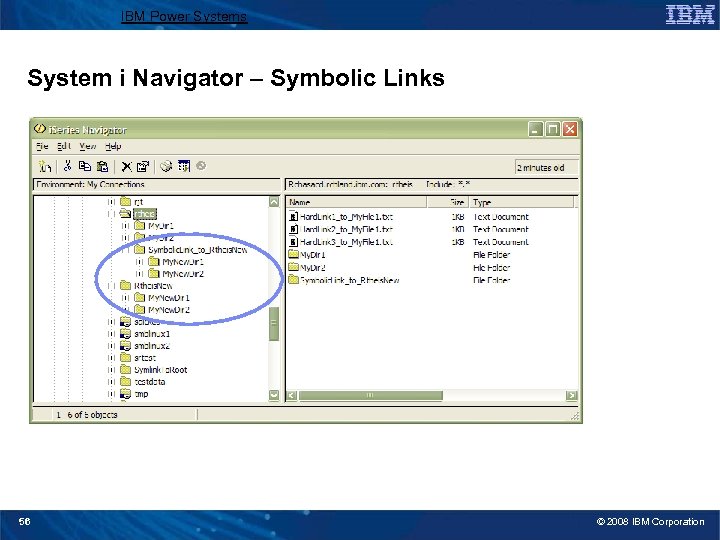The height and width of the screenshot is (540, 720).
Task: Follow the IBM Power Systems link
Action: pyautogui.click(x=184, y=17)
